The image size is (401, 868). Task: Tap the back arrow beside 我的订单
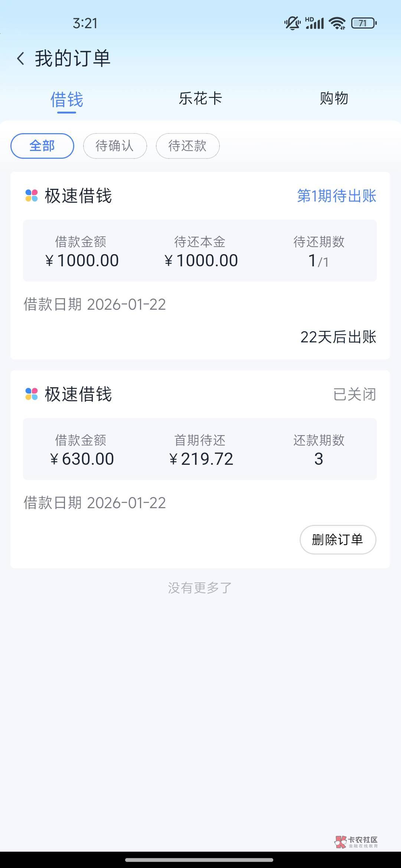tap(21, 59)
